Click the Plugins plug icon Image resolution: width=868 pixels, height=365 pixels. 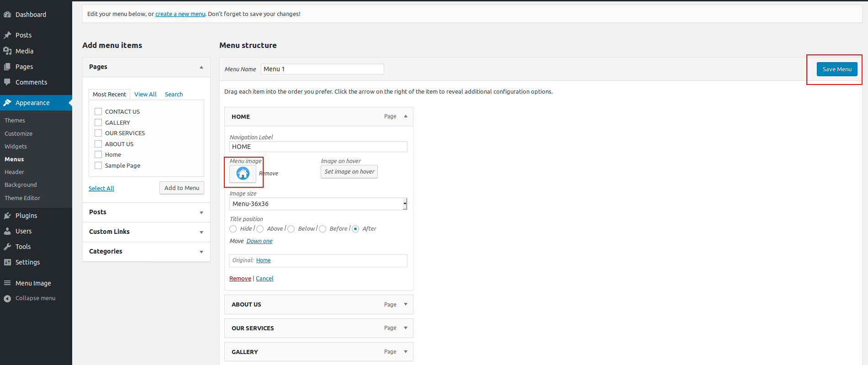[7, 216]
